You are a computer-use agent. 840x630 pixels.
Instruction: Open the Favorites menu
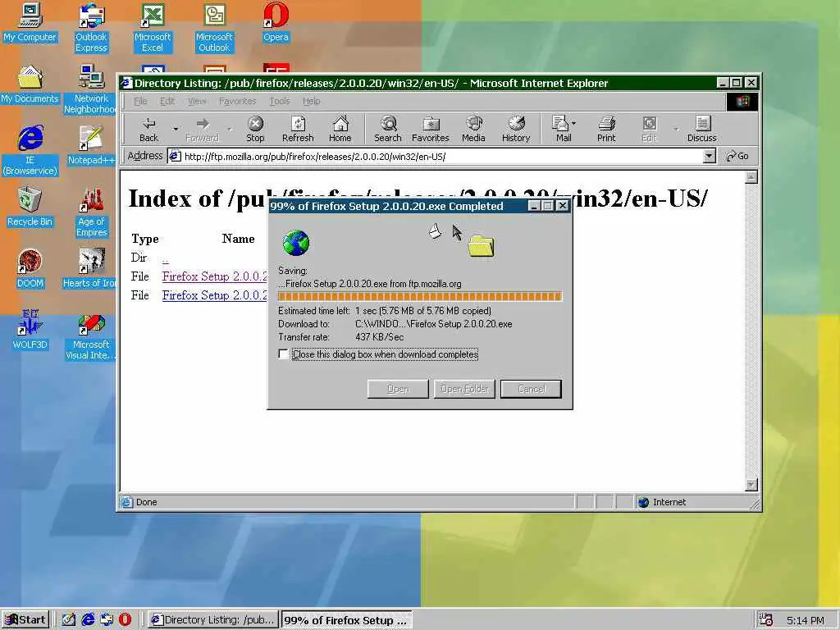click(x=237, y=101)
